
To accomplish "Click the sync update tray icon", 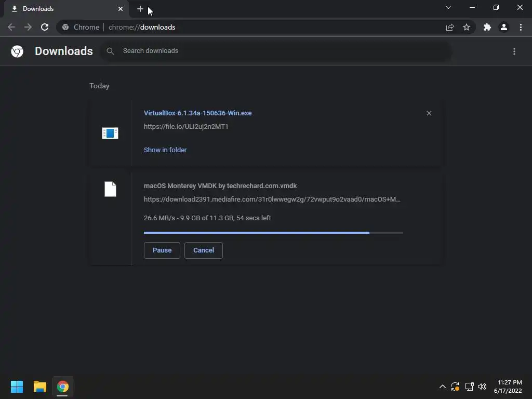I will pos(455,387).
